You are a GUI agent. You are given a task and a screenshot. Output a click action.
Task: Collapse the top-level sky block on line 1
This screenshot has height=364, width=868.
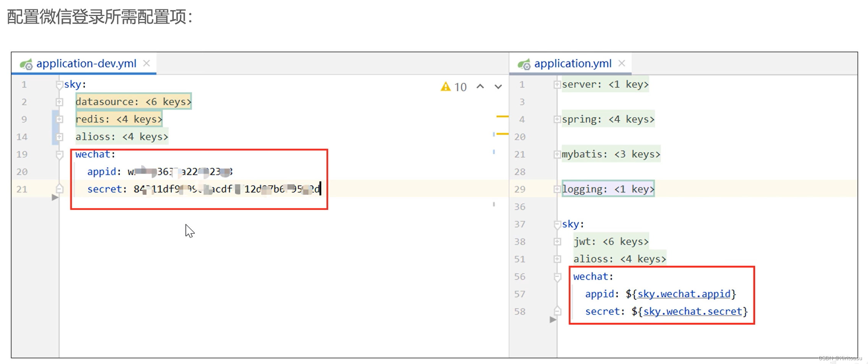coord(59,84)
